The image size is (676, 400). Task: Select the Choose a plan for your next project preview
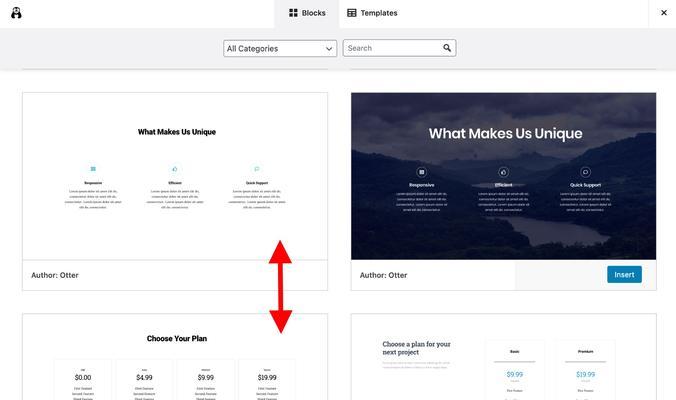[x=504, y=357]
